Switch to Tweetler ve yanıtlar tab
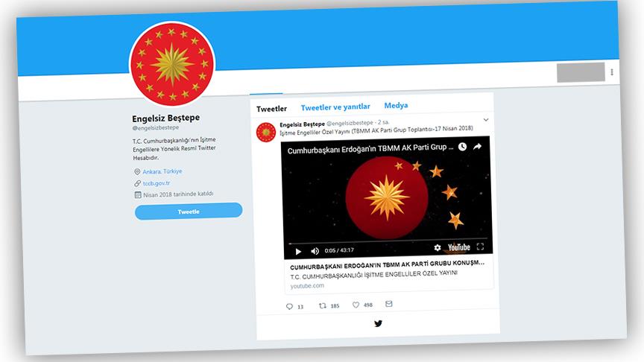644x362 pixels. (335, 107)
